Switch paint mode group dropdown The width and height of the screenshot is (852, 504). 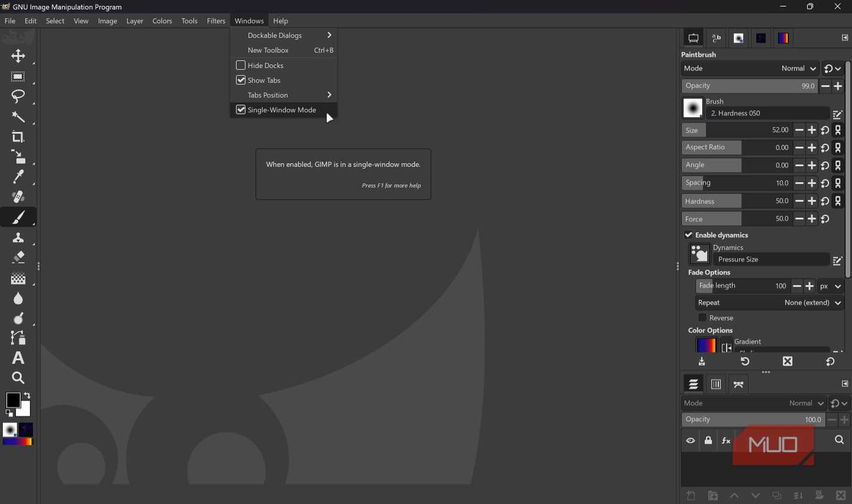click(x=833, y=69)
